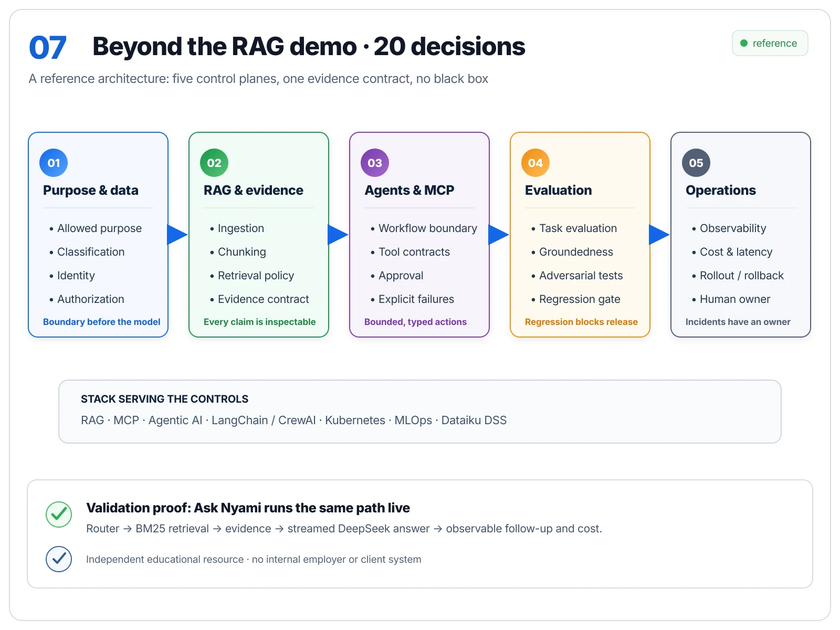Click the orange 04 step badge
Screen dimensions: 840x630
pos(535,163)
